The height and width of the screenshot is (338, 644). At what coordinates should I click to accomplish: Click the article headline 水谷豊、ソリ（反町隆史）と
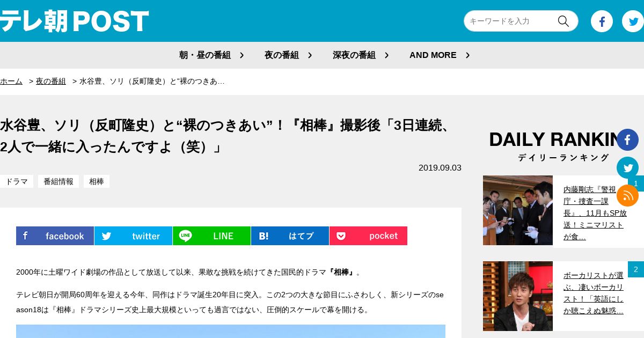(x=228, y=136)
